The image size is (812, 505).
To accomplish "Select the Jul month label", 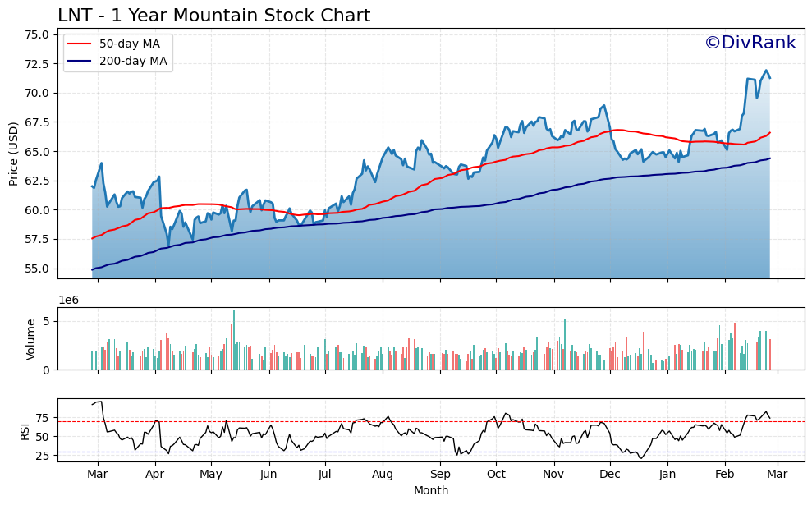I will (x=325, y=475).
